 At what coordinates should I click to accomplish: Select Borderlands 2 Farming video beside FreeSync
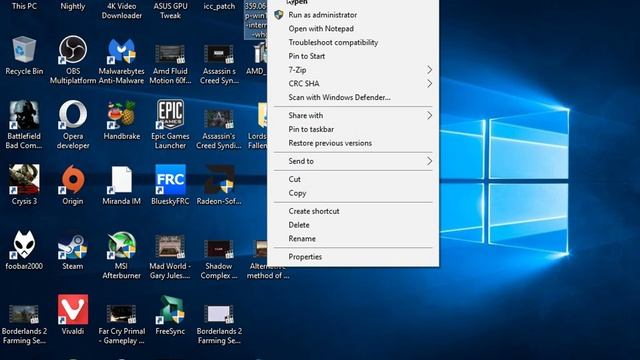point(219,314)
